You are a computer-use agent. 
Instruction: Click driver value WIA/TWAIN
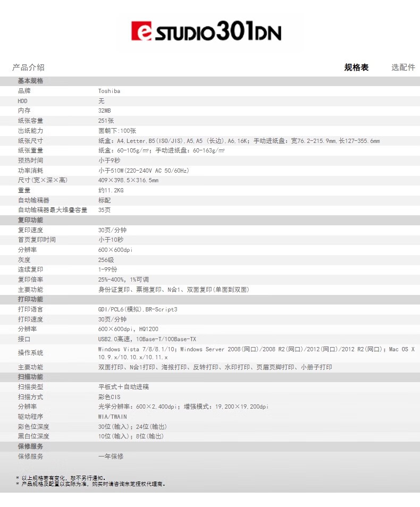(x=113, y=417)
